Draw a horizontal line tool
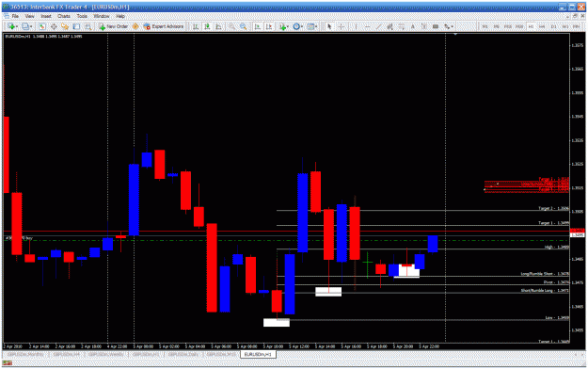 coord(368,26)
